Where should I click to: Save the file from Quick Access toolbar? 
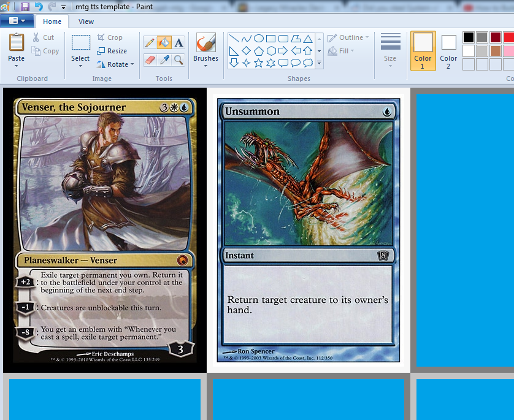pos(25,6)
